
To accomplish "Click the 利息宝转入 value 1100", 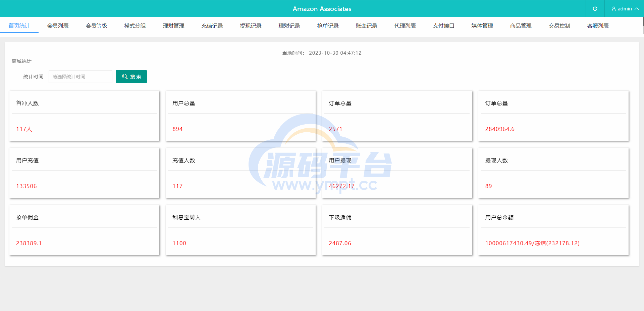I will point(179,243).
